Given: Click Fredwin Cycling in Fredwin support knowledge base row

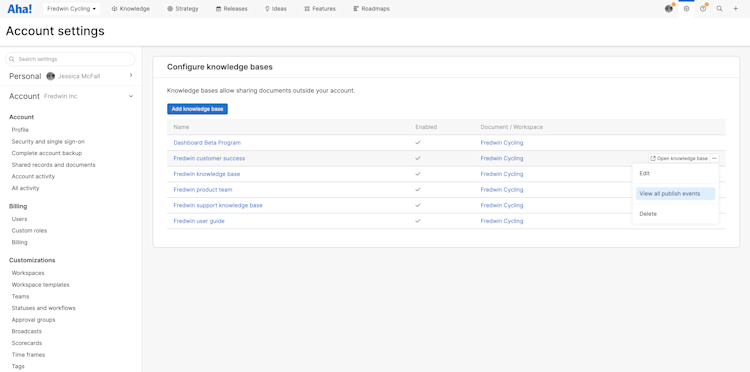Looking at the screenshot, I should [x=502, y=205].
